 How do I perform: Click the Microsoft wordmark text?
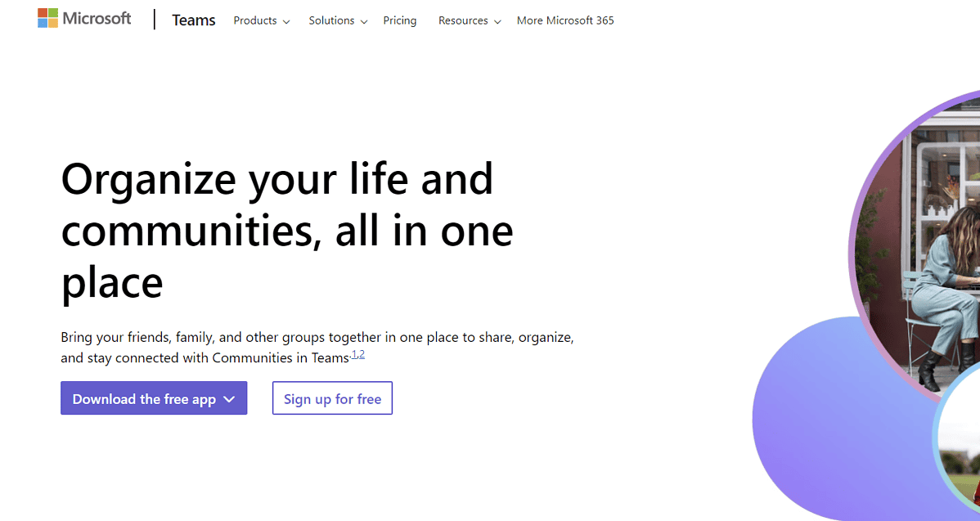(97, 19)
